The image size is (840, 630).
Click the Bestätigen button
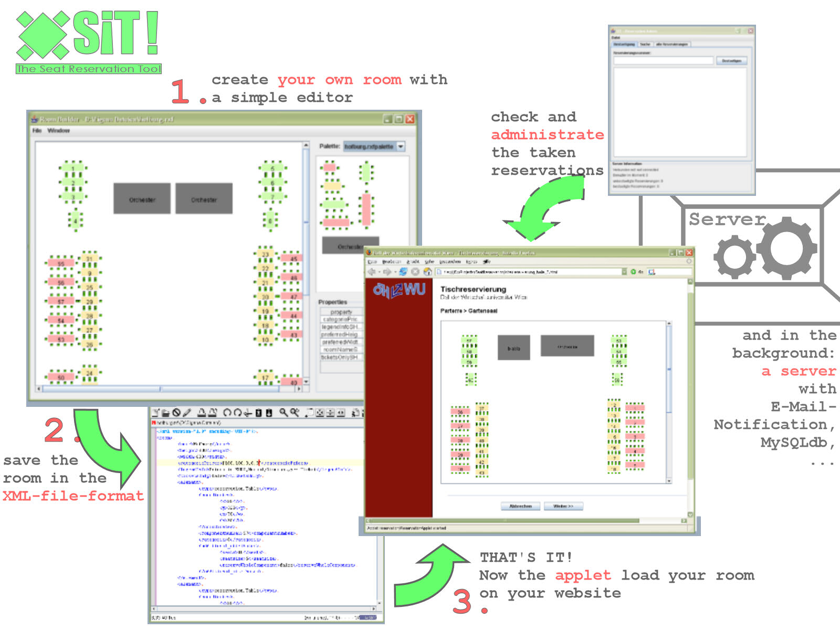(732, 61)
